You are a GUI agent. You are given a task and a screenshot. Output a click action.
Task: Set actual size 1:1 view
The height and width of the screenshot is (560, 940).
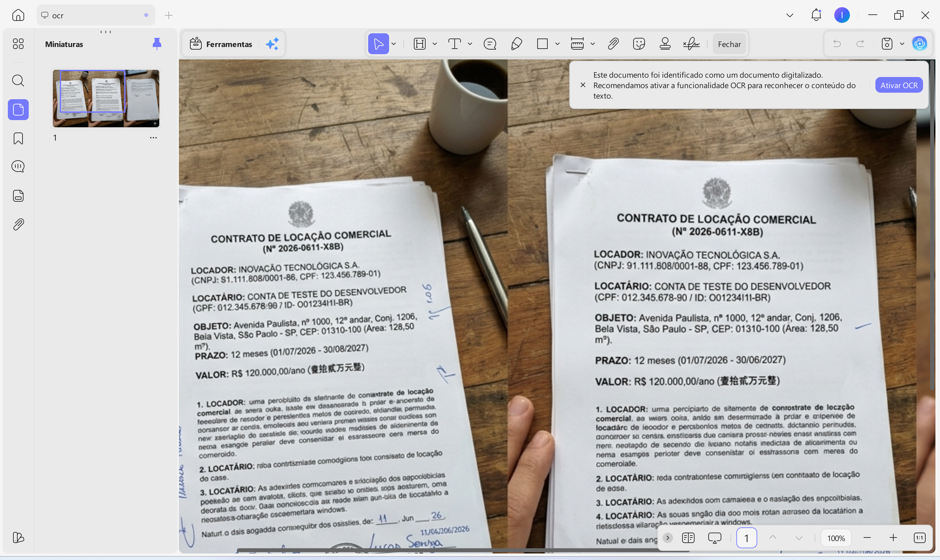[x=920, y=538]
